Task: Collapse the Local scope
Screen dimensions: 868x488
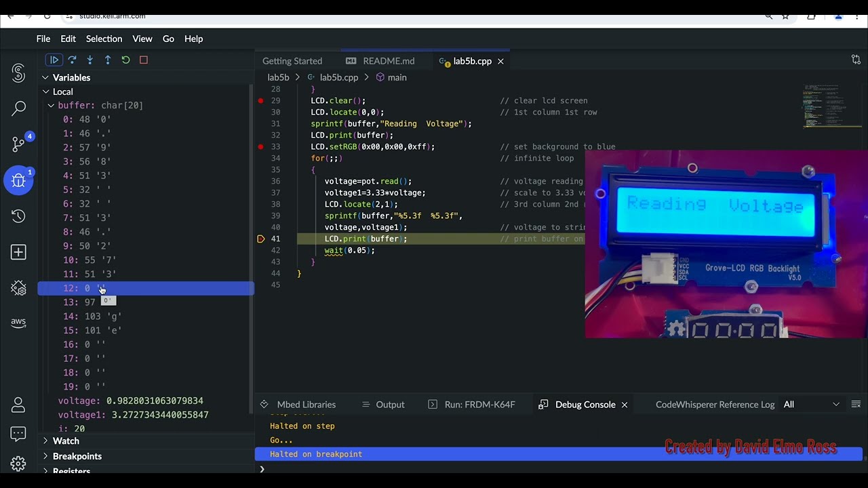Action: tap(45, 91)
